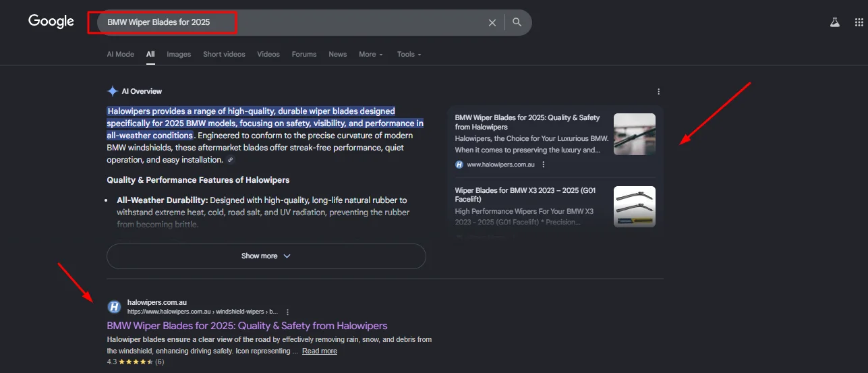Click Read more link in result snippet

319,351
